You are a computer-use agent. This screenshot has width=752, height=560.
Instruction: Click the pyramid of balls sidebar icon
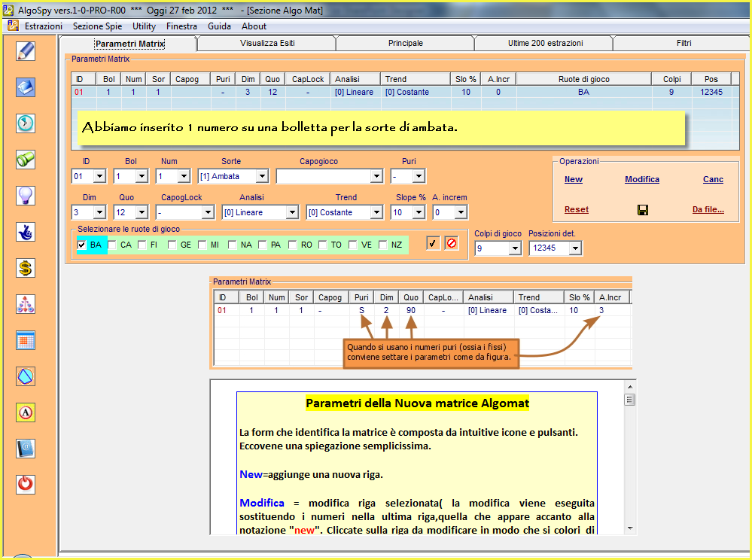[x=26, y=304]
